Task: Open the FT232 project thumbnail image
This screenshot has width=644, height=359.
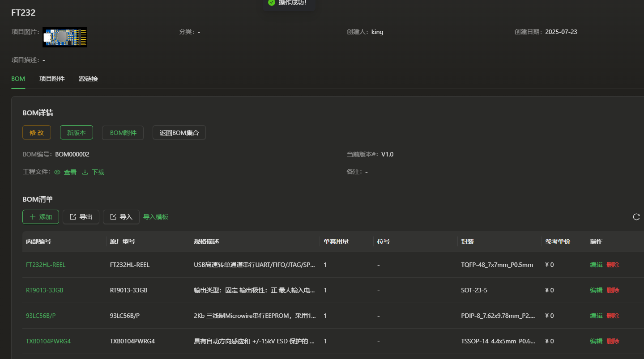Action: point(65,37)
